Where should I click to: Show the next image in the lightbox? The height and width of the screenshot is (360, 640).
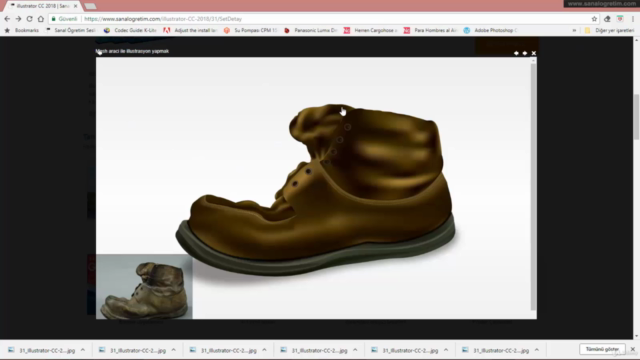coord(525,53)
